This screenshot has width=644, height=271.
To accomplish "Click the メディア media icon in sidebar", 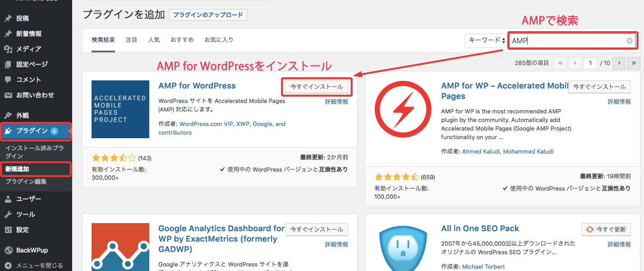I will 8,49.
